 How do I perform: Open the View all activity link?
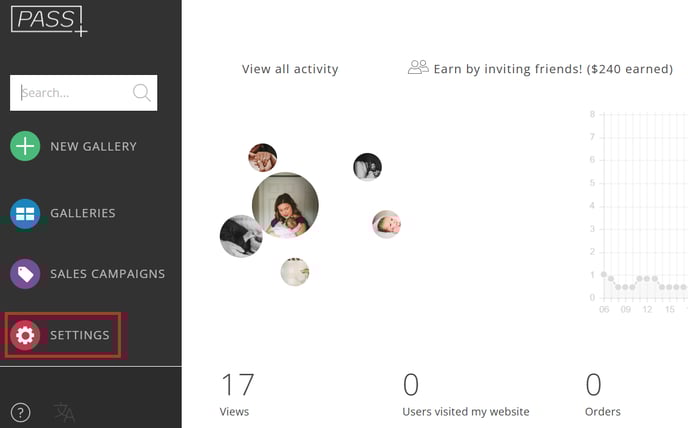(x=290, y=69)
